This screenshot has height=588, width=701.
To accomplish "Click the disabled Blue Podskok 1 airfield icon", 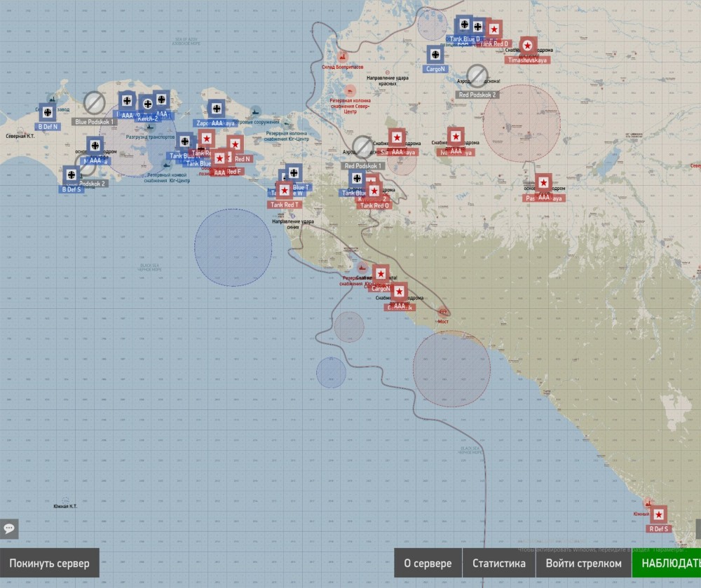I will point(95,103).
